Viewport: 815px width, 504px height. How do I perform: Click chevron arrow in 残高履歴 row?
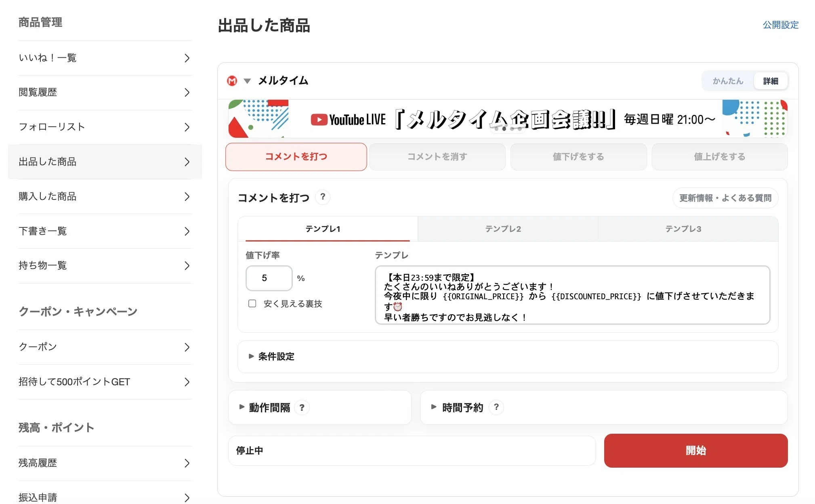point(187,463)
